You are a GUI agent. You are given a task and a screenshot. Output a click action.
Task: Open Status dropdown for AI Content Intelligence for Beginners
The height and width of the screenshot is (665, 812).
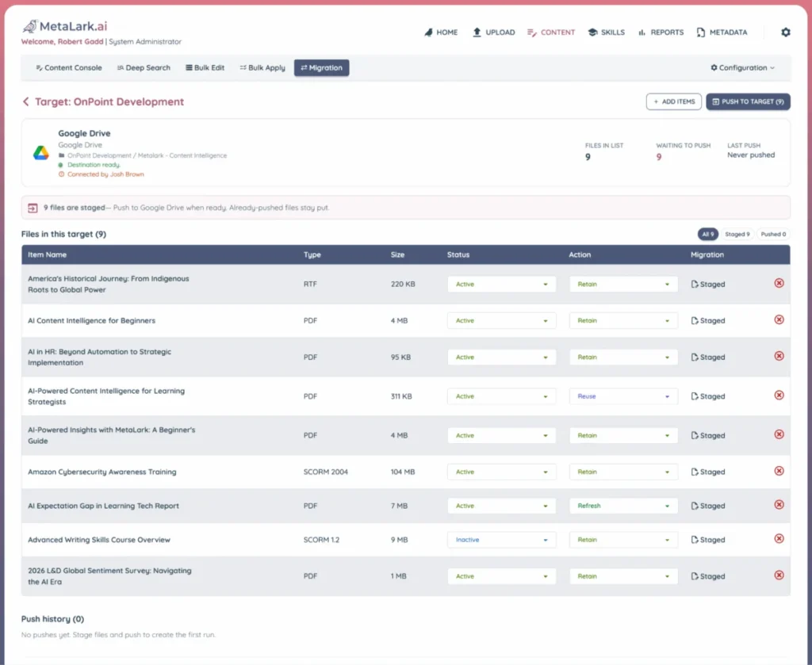tap(501, 320)
